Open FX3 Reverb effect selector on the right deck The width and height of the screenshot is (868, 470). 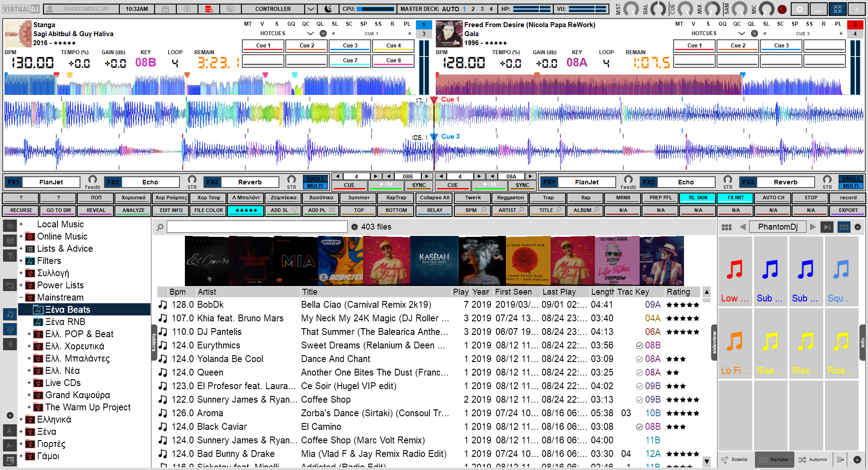(x=785, y=182)
